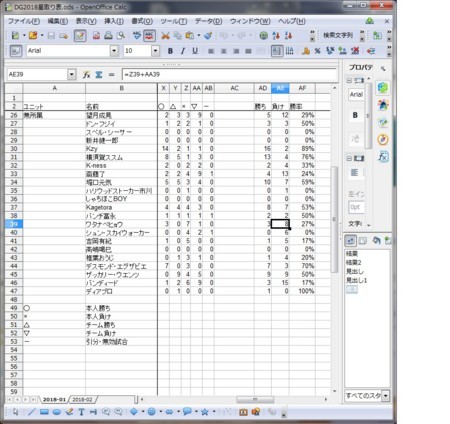The image size is (450, 424).
Task: Select the 2018-01 sheet tab
Action: click(54, 399)
